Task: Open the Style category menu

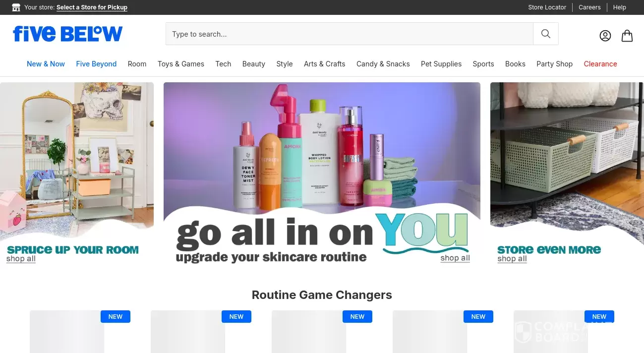Action: click(x=285, y=64)
